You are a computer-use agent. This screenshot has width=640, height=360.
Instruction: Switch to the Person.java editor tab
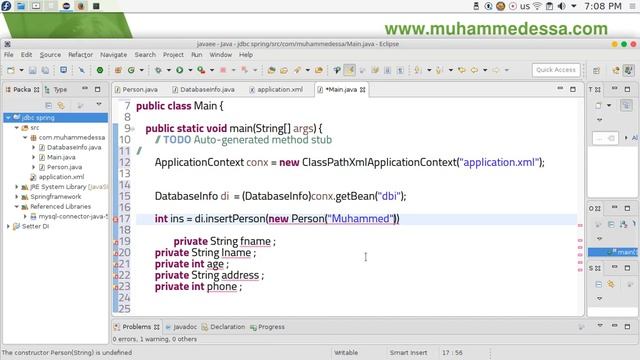[x=136, y=89]
